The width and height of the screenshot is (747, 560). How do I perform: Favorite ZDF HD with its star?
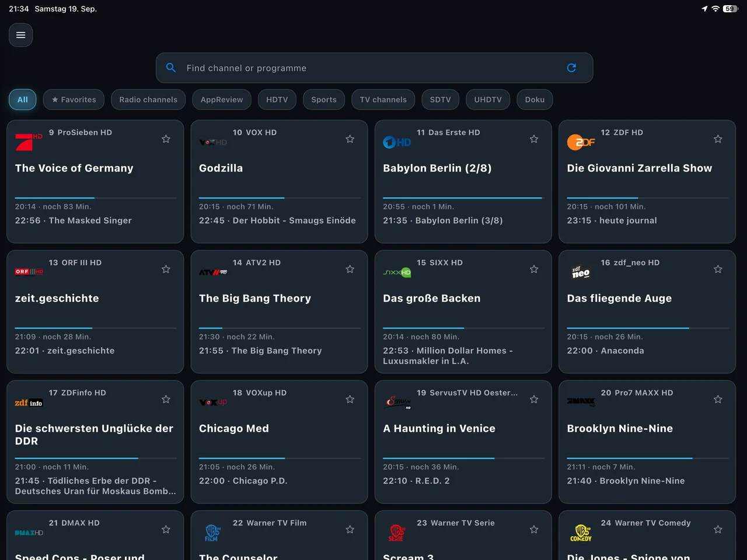[x=718, y=139]
